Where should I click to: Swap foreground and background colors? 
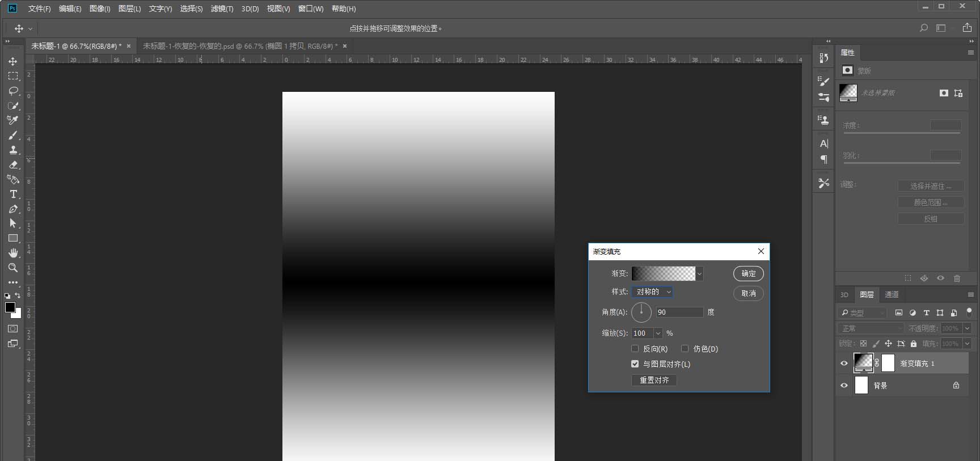(x=18, y=295)
